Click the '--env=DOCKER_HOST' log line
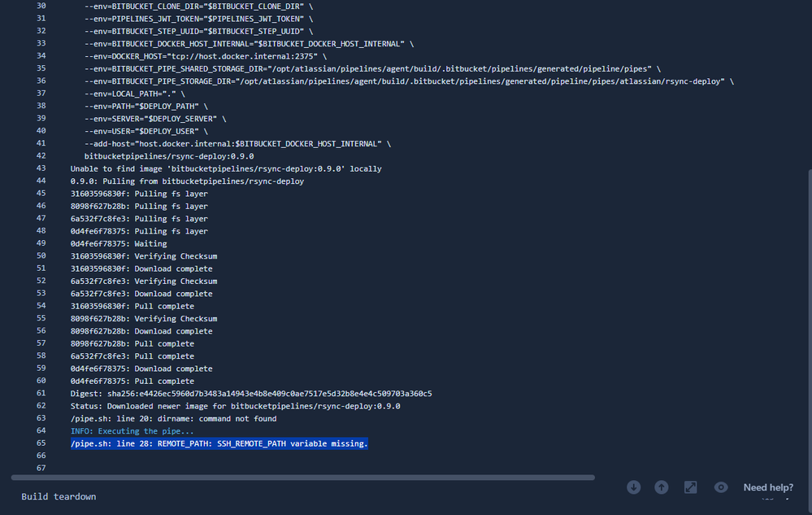Viewport: 812px width, 515px height. click(x=206, y=56)
